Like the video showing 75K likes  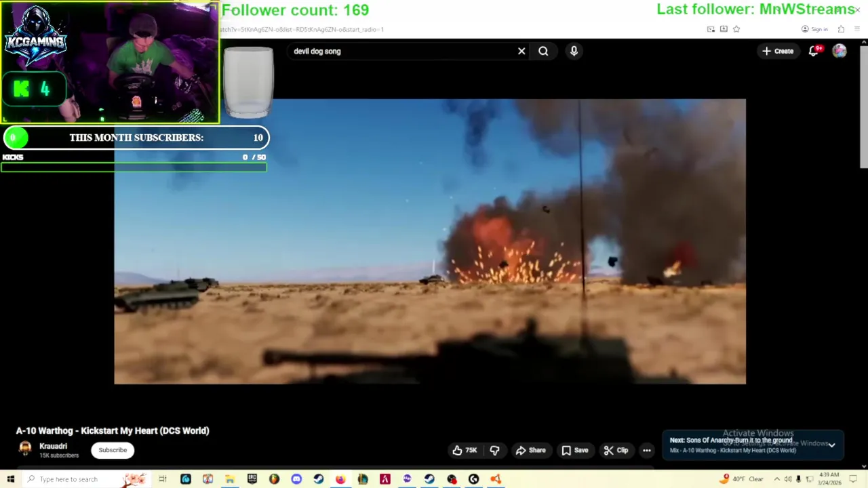465,450
